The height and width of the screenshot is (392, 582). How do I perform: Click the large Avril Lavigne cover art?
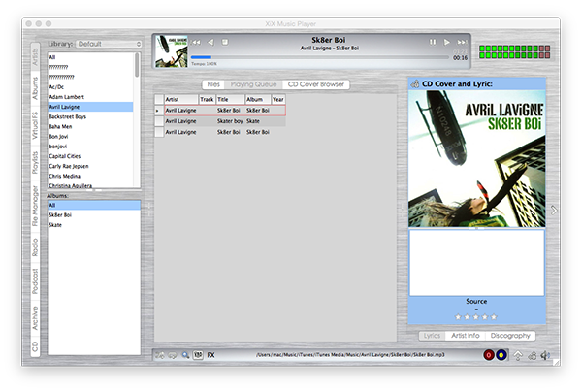[x=477, y=159]
